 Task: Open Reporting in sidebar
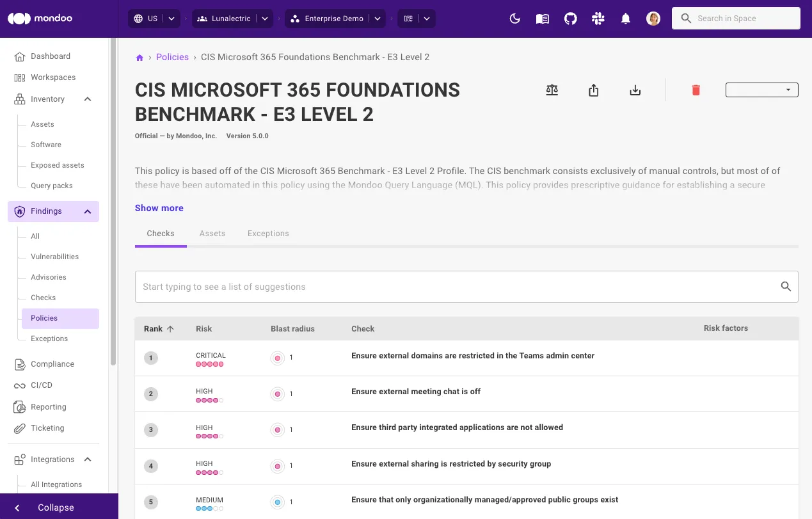click(49, 407)
